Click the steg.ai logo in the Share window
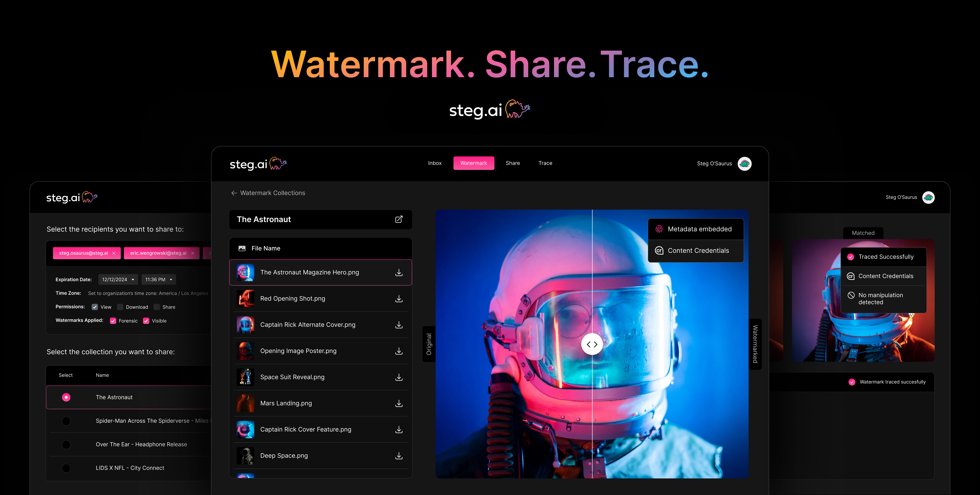Image resolution: width=980 pixels, height=495 pixels. pos(72,197)
